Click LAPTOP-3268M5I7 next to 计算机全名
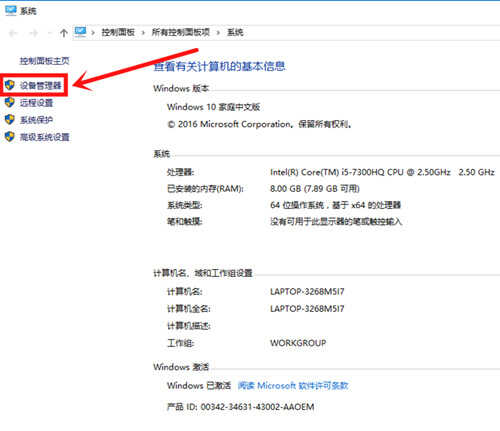This screenshot has height=431, width=500. click(x=307, y=309)
